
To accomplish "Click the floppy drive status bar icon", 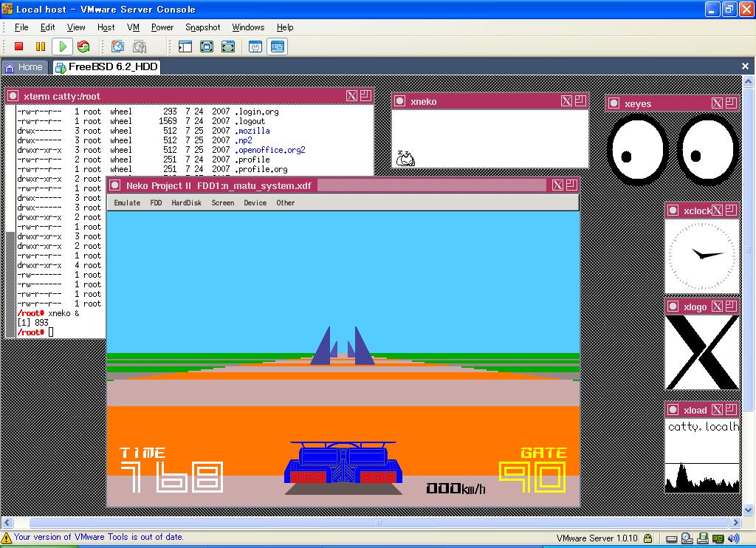I will (703, 538).
